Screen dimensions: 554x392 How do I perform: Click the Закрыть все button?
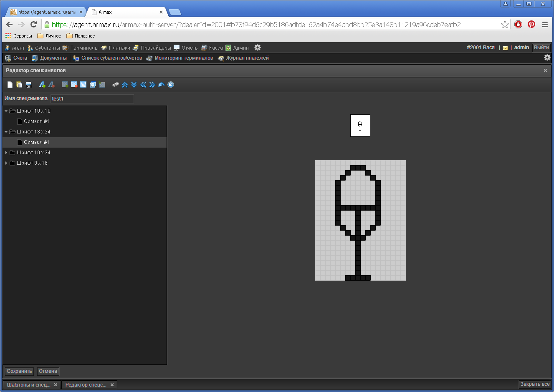535,384
